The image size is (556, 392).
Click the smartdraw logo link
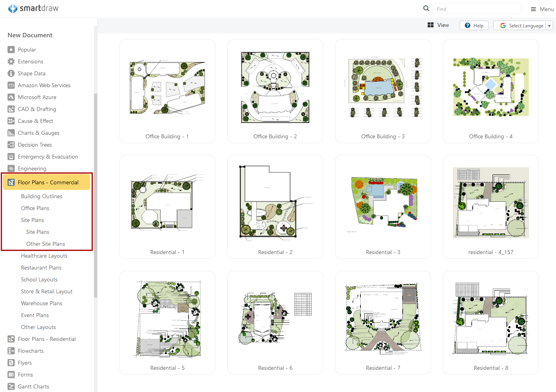pos(33,8)
